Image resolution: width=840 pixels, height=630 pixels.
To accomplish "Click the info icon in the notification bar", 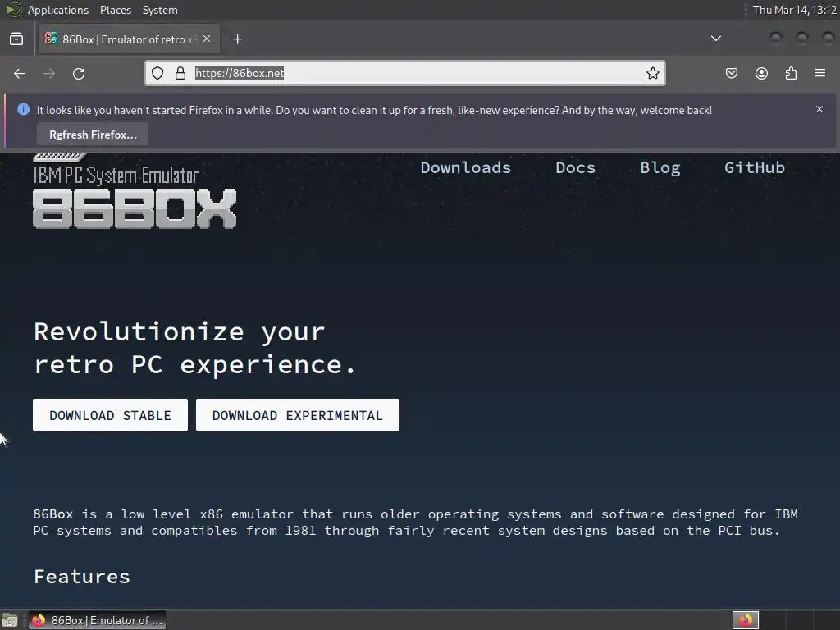I will coord(23,109).
